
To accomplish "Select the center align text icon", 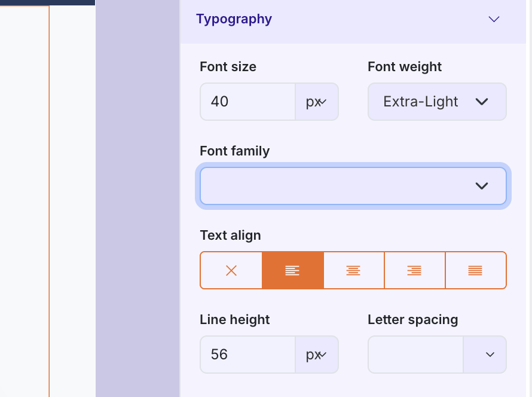I will (353, 270).
